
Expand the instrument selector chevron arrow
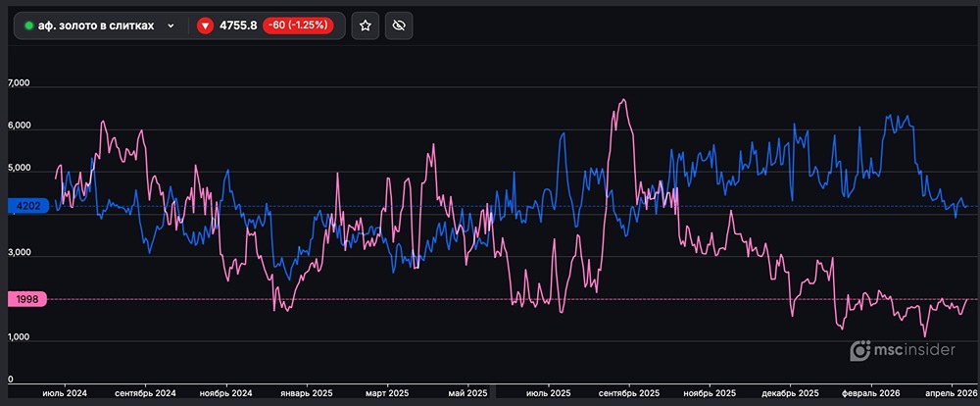tap(171, 25)
